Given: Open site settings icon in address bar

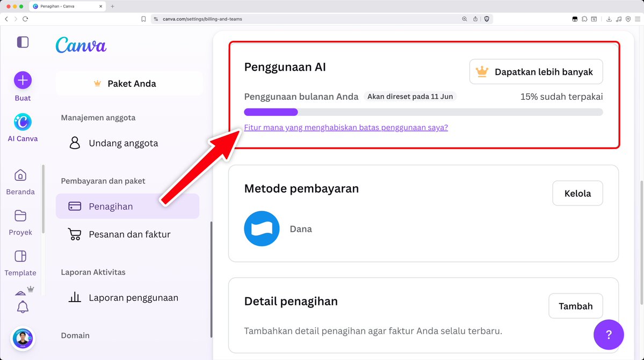Looking at the screenshot, I should coord(156,19).
